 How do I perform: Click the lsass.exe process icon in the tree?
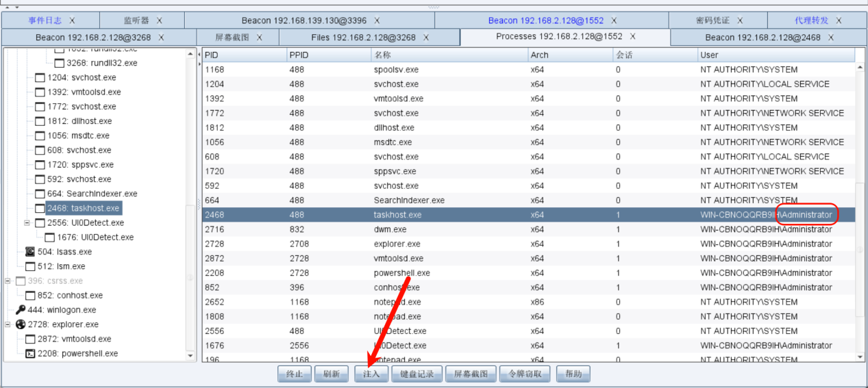pos(30,252)
